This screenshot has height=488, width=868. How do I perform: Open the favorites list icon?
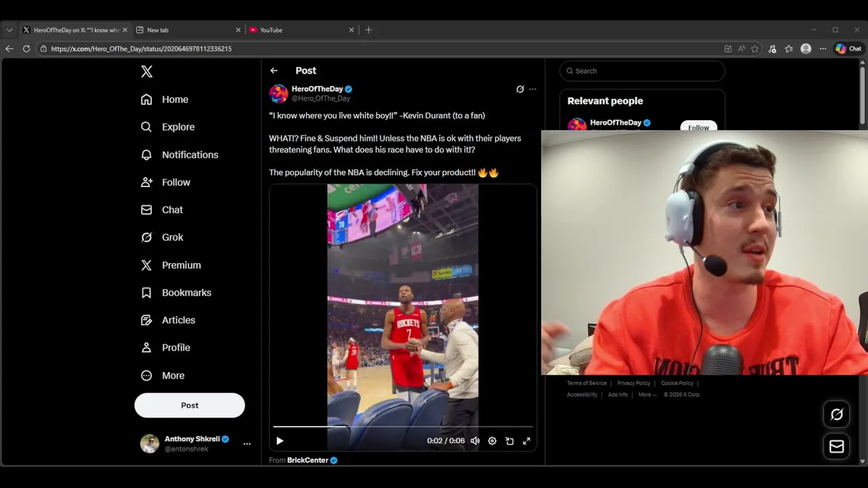coord(789,49)
